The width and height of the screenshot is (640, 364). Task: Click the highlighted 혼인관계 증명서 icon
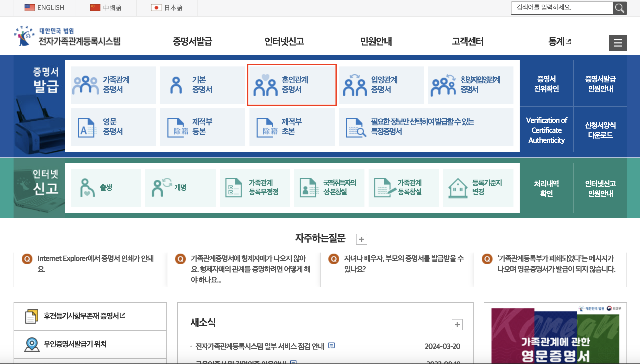pyautogui.click(x=292, y=85)
